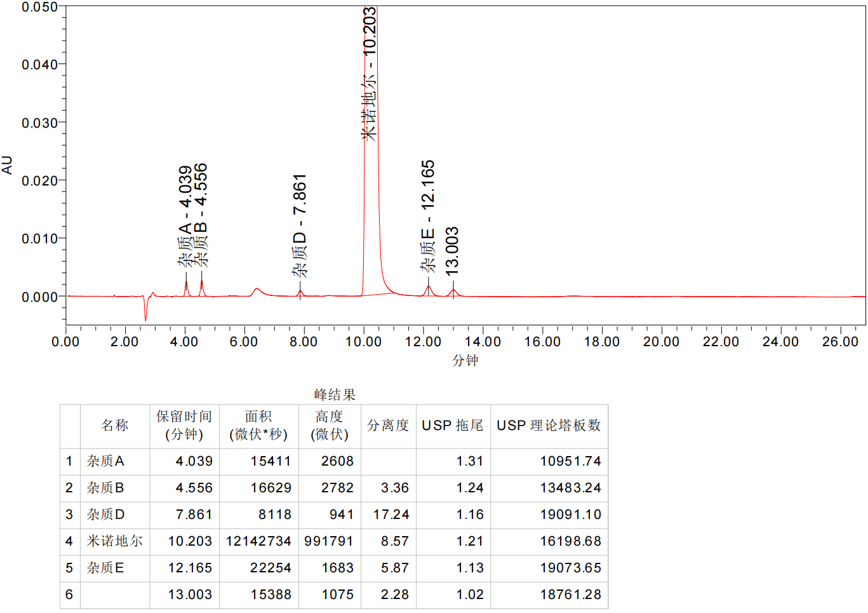Viewport: 868px width, 613px height.
Task: Select the 保留时间 (分钟) column header
Action: 184,426
